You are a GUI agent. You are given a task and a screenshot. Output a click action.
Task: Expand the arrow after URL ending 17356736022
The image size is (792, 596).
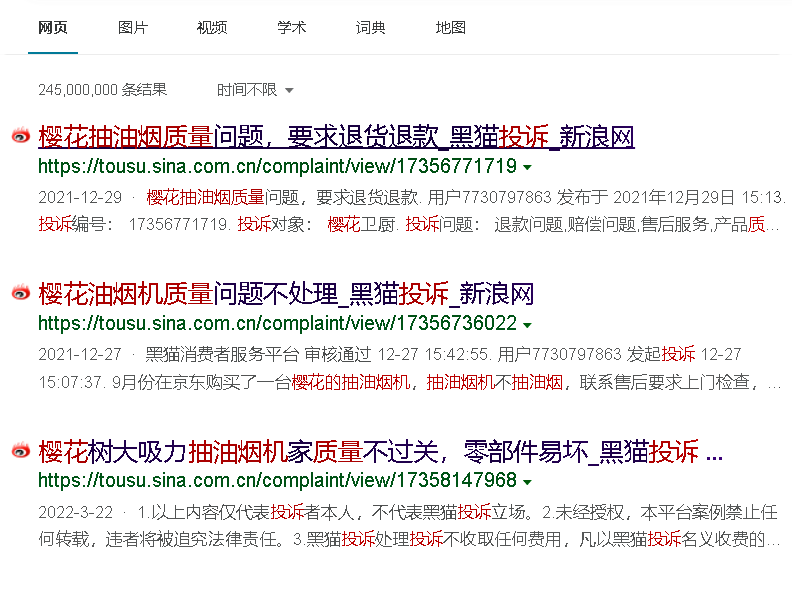pos(527,325)
